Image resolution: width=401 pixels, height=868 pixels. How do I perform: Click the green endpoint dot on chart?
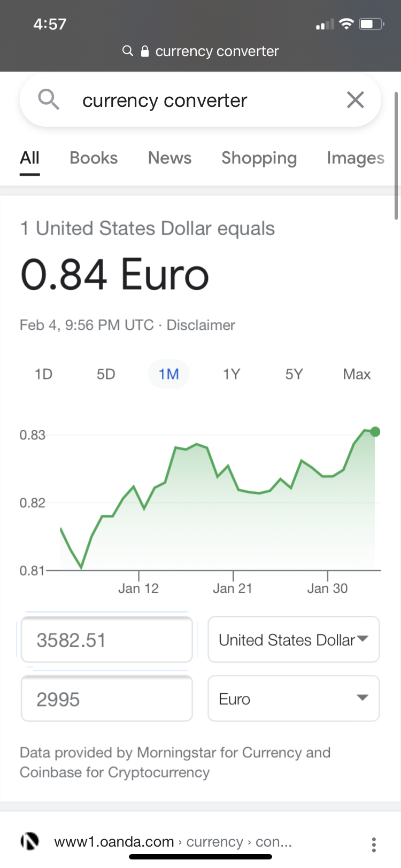tap(375, 432)
